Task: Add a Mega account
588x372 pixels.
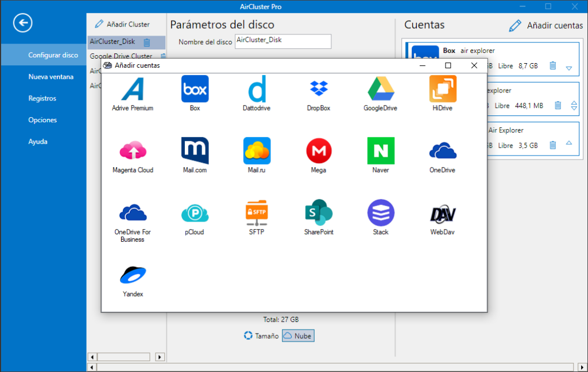Action: click(319, 151)
